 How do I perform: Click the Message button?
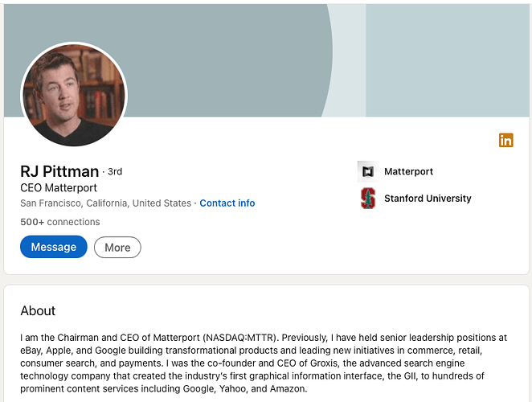[54, 247]
